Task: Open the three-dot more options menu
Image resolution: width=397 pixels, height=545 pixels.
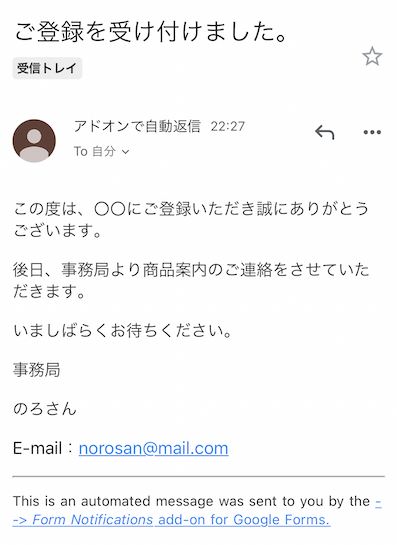Action: pyautogui.click(x=372, y=132)
